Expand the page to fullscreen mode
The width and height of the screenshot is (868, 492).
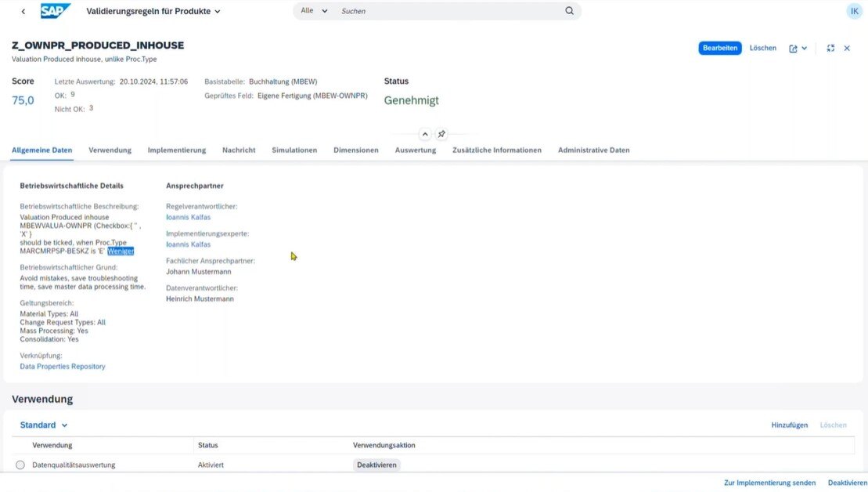tap(830, 48)
